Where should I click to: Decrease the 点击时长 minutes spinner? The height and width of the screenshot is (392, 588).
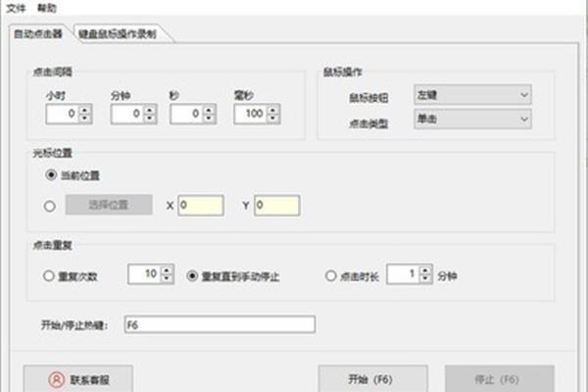click(425, 278)
